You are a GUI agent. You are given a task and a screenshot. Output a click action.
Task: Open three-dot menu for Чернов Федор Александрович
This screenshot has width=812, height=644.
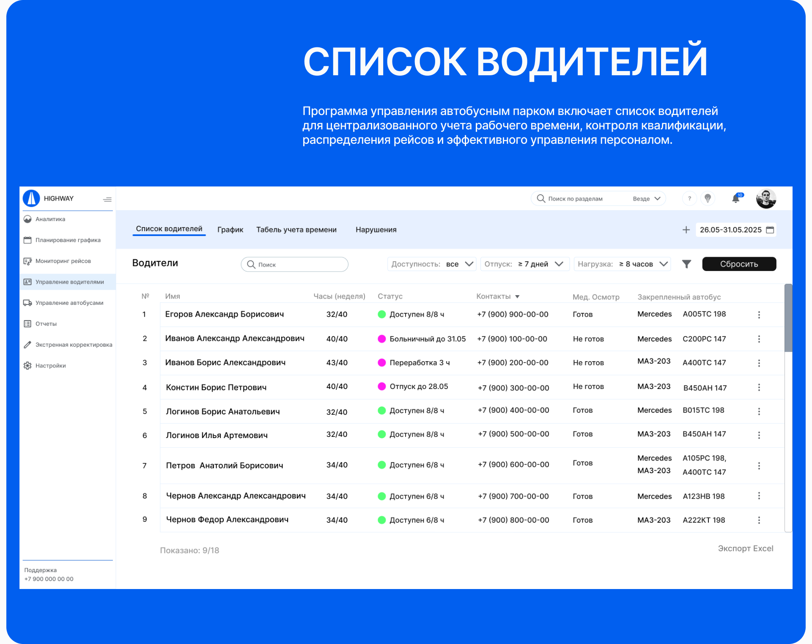point(759,520)
